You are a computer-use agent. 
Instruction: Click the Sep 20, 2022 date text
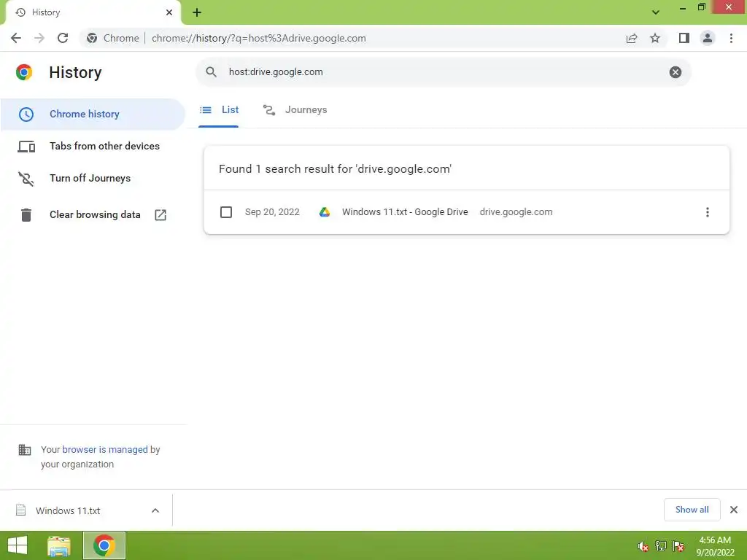tap(272, 212)
